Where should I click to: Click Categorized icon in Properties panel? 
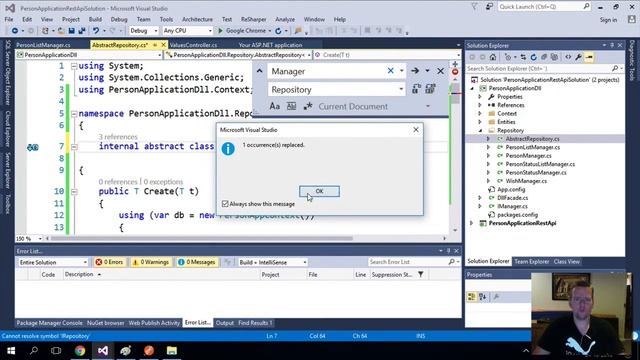click(x=471, y=297)
